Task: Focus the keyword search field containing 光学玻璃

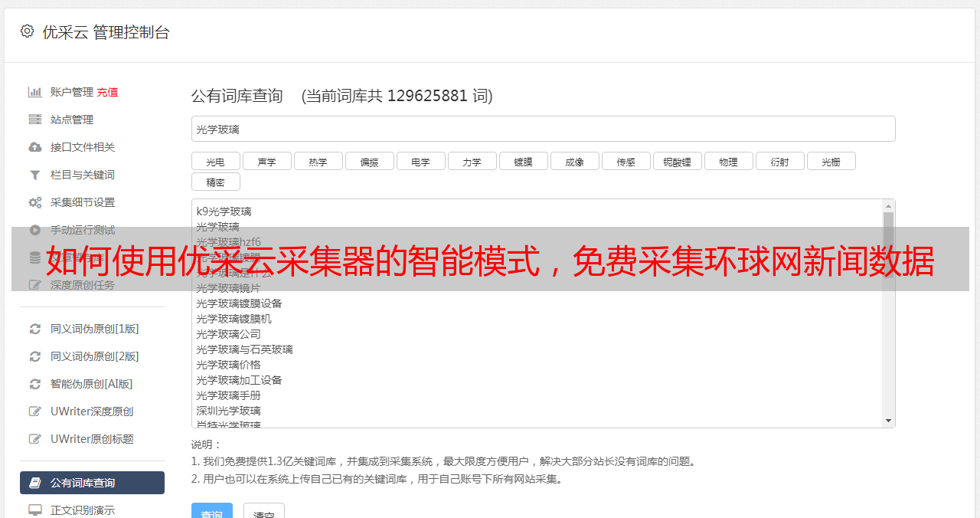Action: [x=543, y=129]
